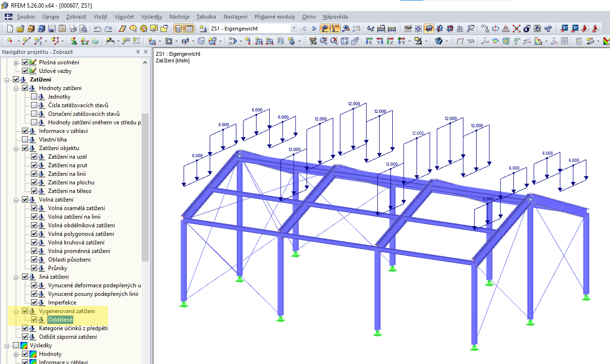Expand the Plošná uvolnění tree node
This screenshot has width=610, height=364.
[x=16, y=62]
